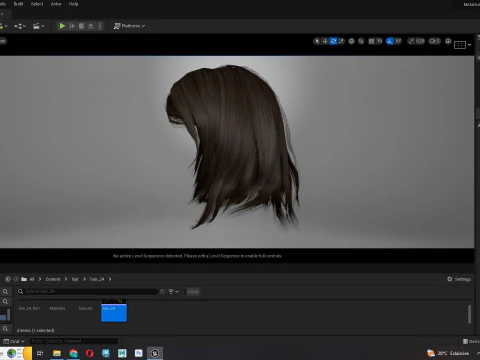Click the top search magnifier in the left sidebar
The height and width of the screenshot is (360, 480).
(x=5, y=292)
